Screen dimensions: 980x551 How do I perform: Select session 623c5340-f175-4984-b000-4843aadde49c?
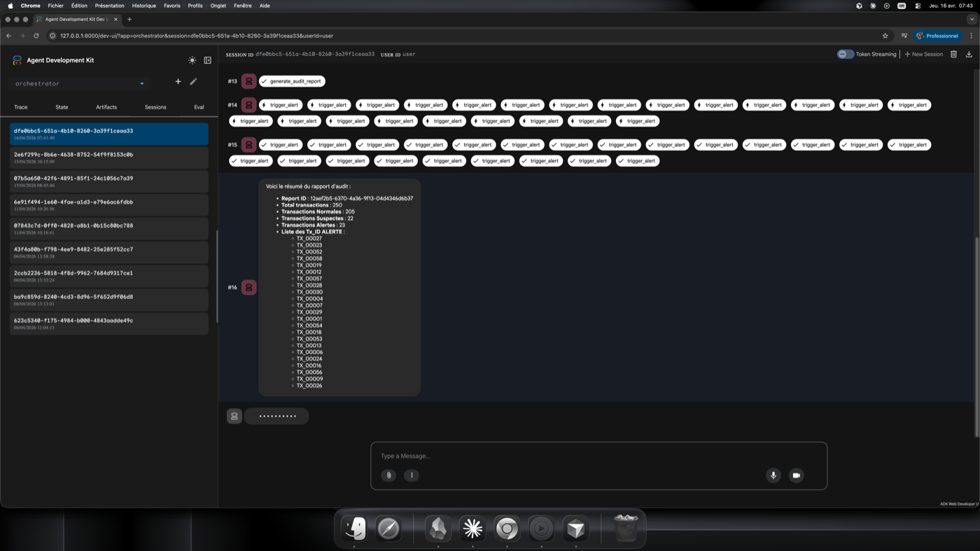[109, 324]
